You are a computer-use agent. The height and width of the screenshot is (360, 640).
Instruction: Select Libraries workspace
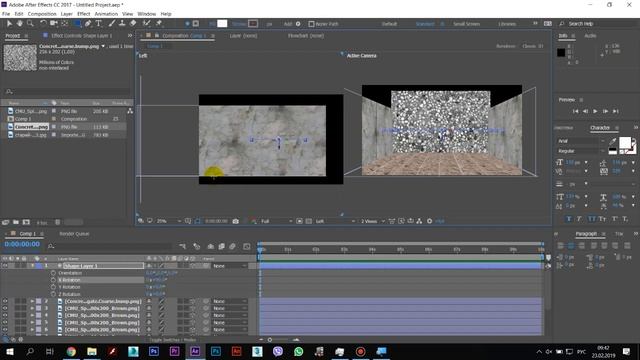pyautogui.click(x=507, y=24)
